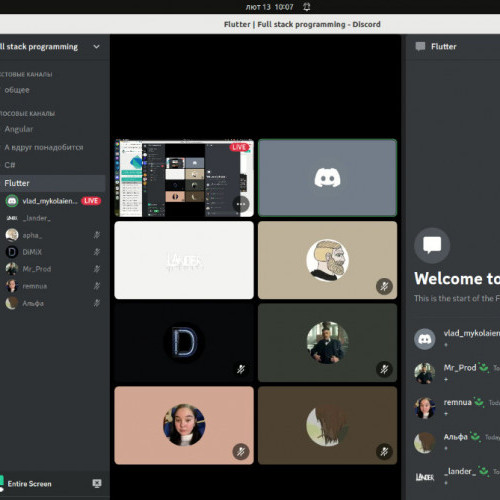Open vlad_mykolaien profile from chat message
Viewport: 500px width, 500px height.
coord(472,333)
